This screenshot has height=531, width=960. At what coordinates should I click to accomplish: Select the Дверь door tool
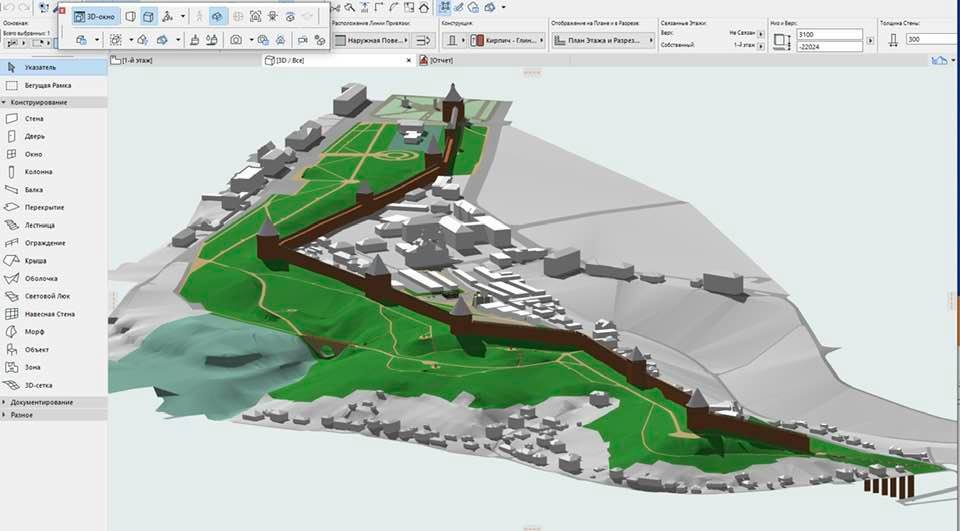click(x=54, y=136)
